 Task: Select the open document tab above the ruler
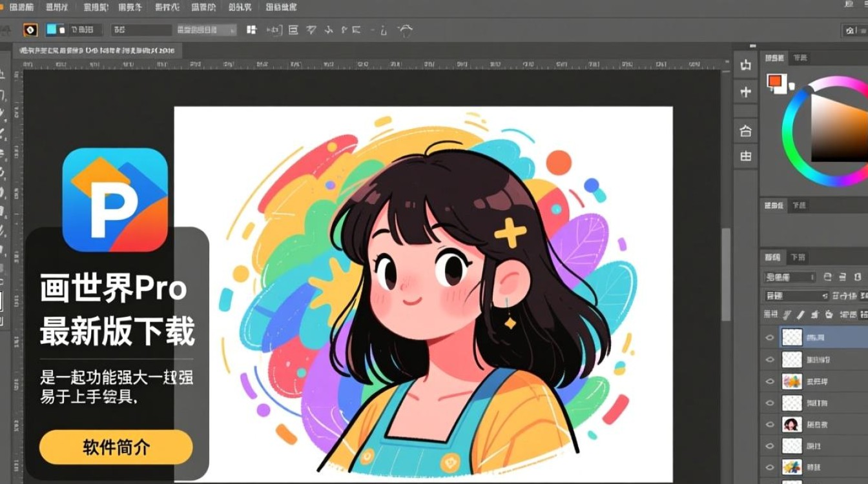[97, 50]
